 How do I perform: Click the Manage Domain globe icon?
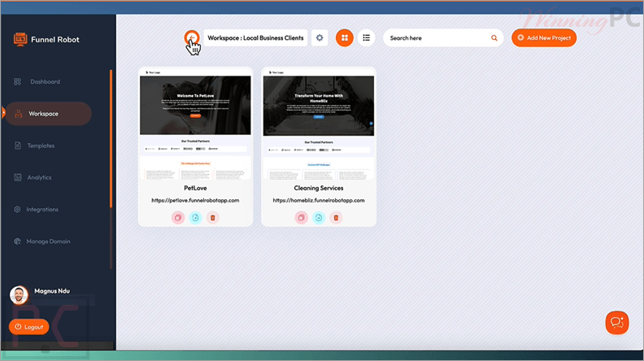17,241
